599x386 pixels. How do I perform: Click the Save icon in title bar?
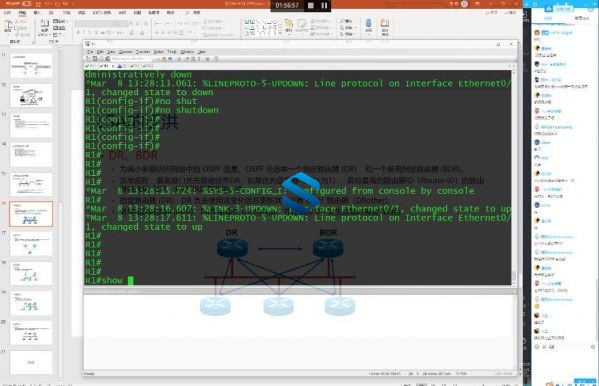tap(38, 3)
